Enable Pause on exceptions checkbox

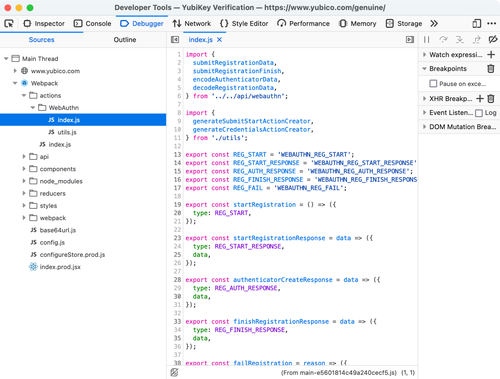pos(433,83)
